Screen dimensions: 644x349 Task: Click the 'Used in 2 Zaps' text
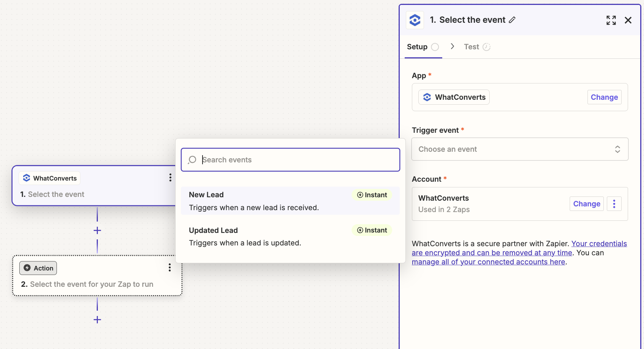444,209
